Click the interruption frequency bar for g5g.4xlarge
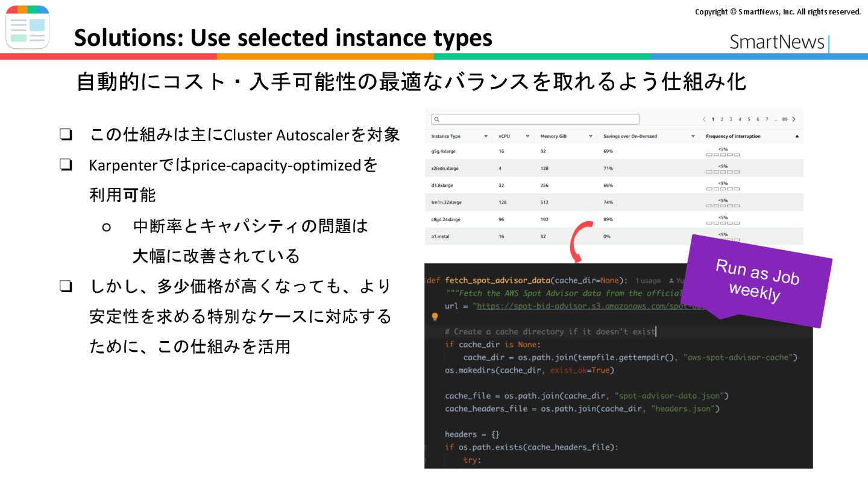The height and width of the screenshot is (488, 868). (x=723, y=155)
